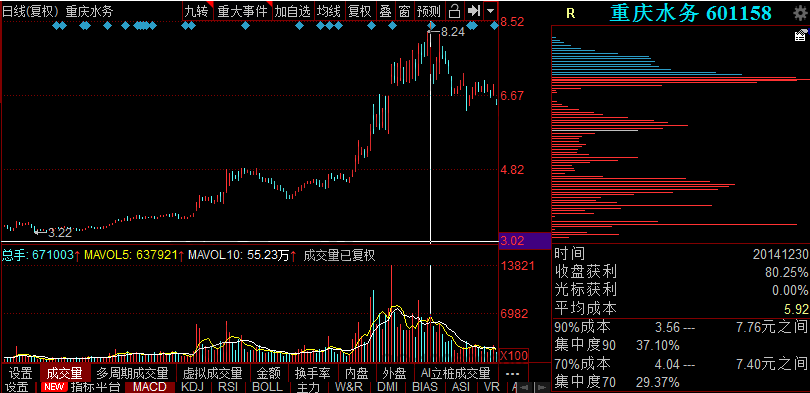810x393 pixels.
Task: Click the 窗 window button
Action: pos(404,10)
